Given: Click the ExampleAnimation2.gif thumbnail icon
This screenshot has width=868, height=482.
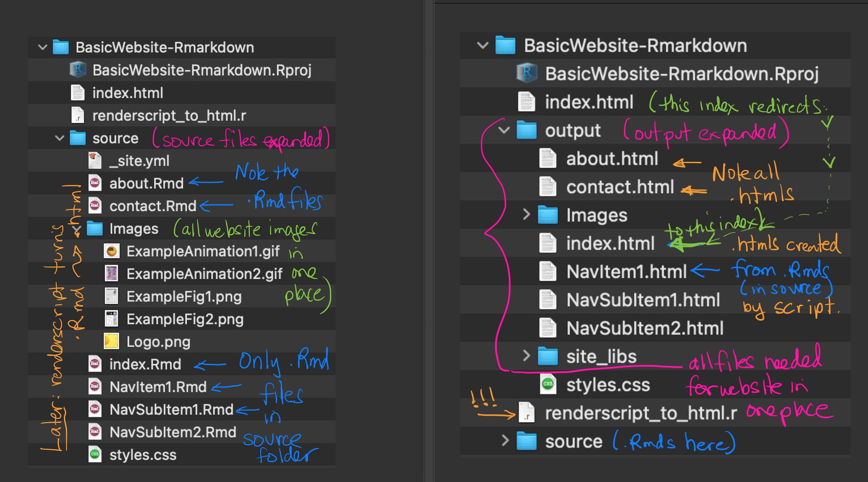Looking at the screenshot, I should click(x=111, y=274).
